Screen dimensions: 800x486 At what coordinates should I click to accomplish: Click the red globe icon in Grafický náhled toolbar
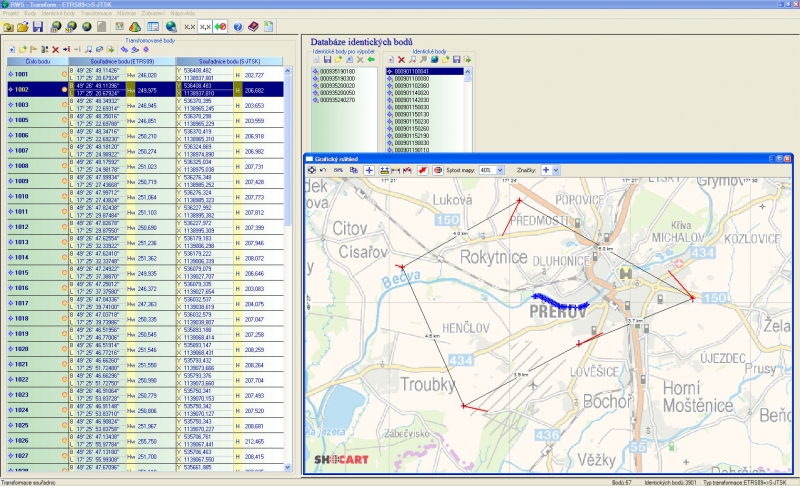pos(438,170)
